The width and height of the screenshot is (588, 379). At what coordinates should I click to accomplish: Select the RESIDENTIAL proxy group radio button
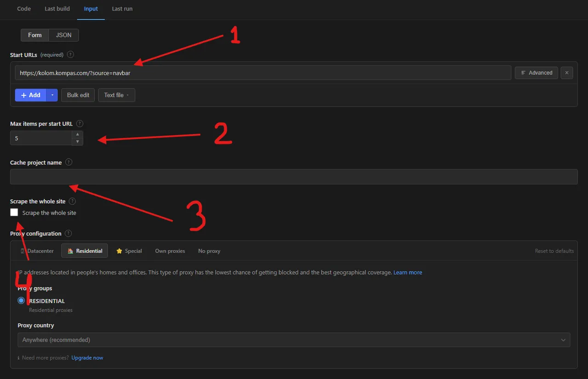click(21, 301)
